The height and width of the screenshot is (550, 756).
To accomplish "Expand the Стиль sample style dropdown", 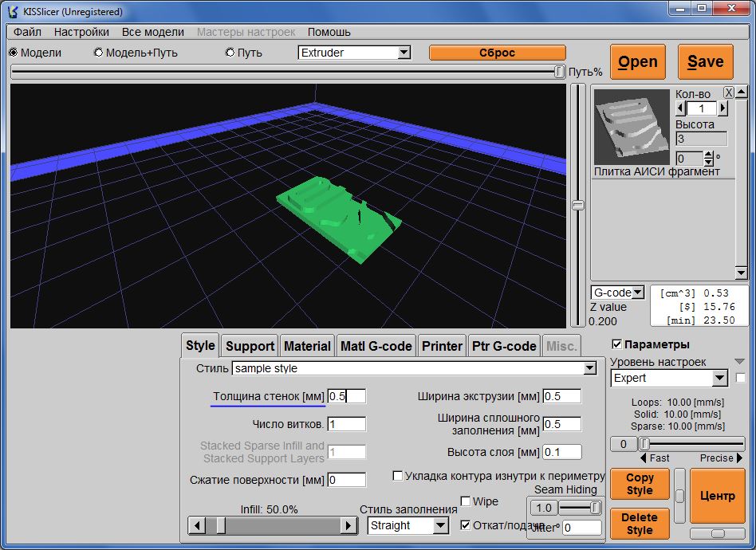I will point(589,368).
